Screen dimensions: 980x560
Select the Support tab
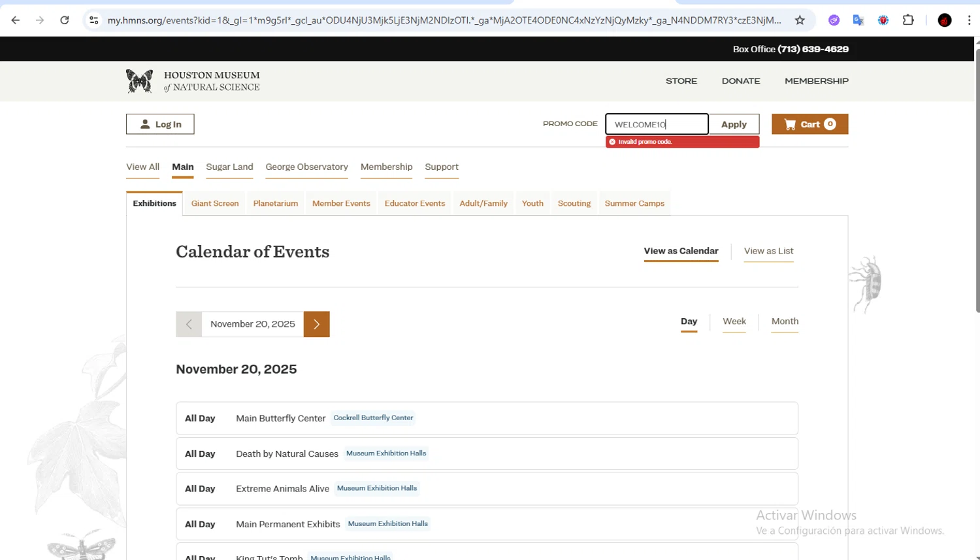[x=442, y=167]
